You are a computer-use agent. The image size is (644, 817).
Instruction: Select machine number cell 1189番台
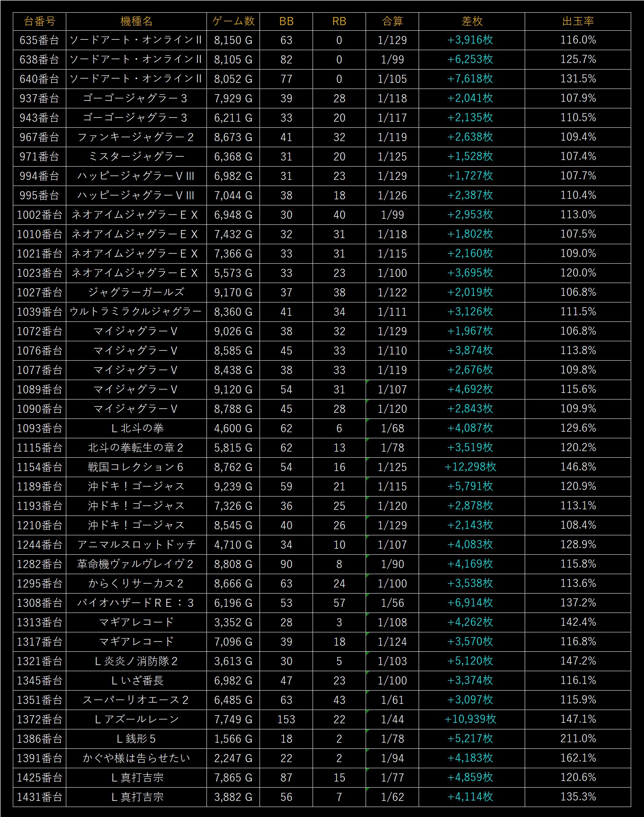point(39,487)
